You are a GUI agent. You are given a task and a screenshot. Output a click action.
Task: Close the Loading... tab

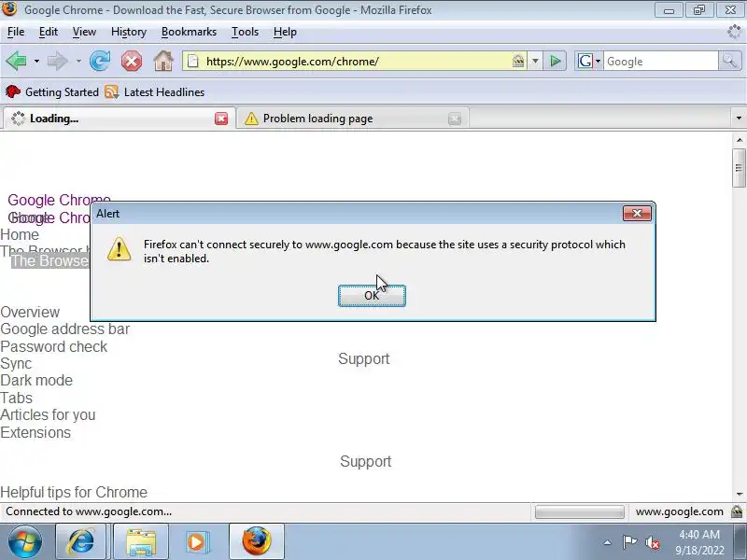221,119
